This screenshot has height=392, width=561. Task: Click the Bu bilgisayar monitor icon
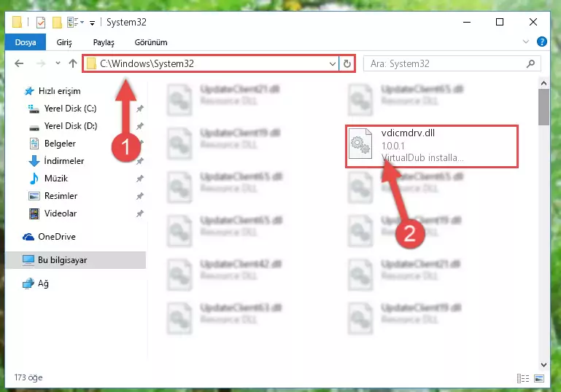click(x=28, y=260)
